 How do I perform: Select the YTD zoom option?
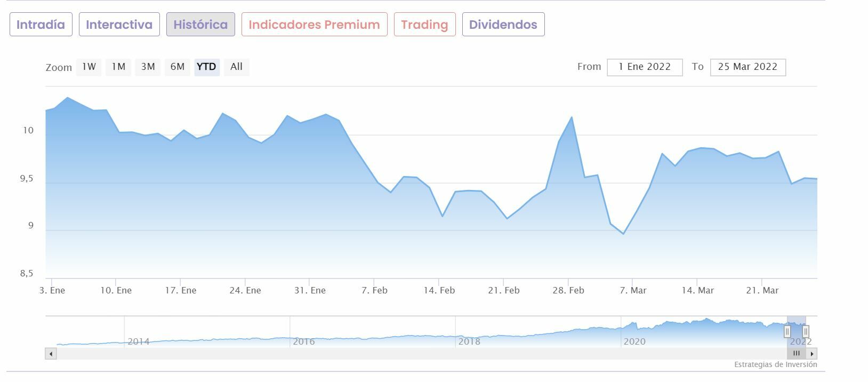pos(206,67)
